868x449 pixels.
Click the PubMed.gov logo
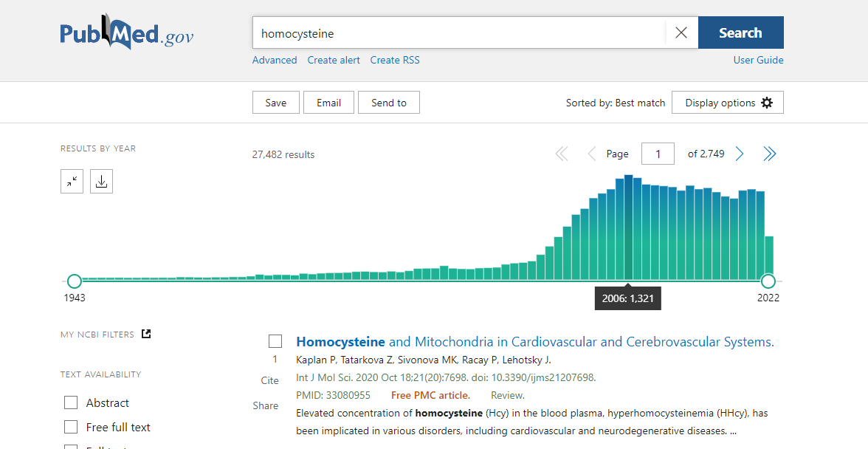click(127, 33)
